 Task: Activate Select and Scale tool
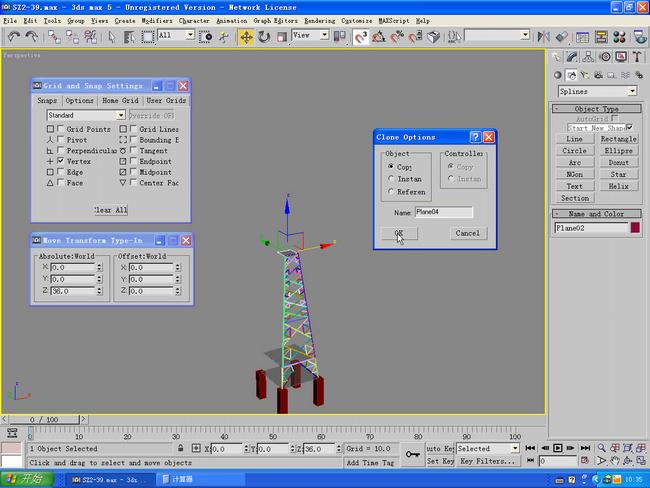click(x=282, y=37)
